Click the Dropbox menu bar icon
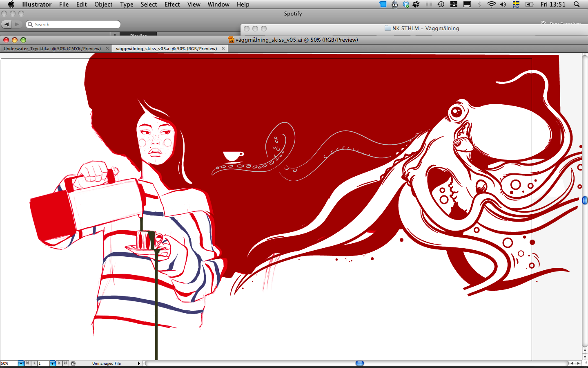 pos(406,4)
